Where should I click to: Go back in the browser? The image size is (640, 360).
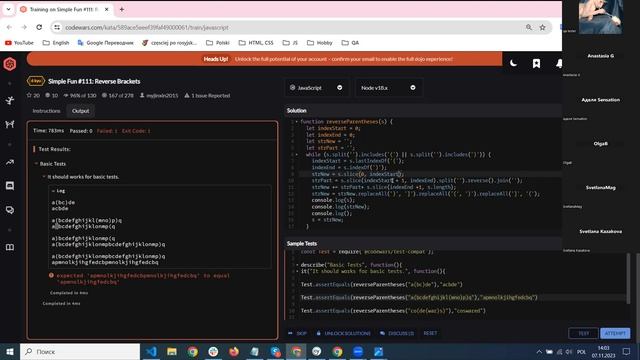pyautogui.click(x=9, y=27)
